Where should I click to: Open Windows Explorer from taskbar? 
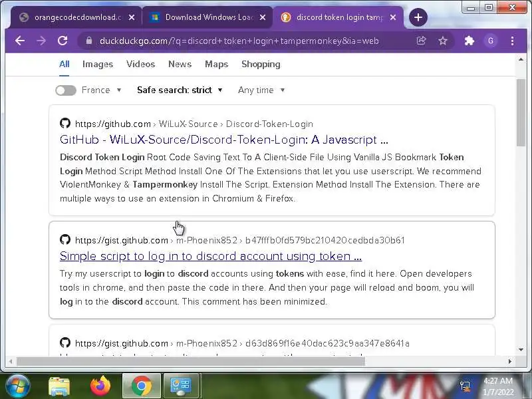59,386
